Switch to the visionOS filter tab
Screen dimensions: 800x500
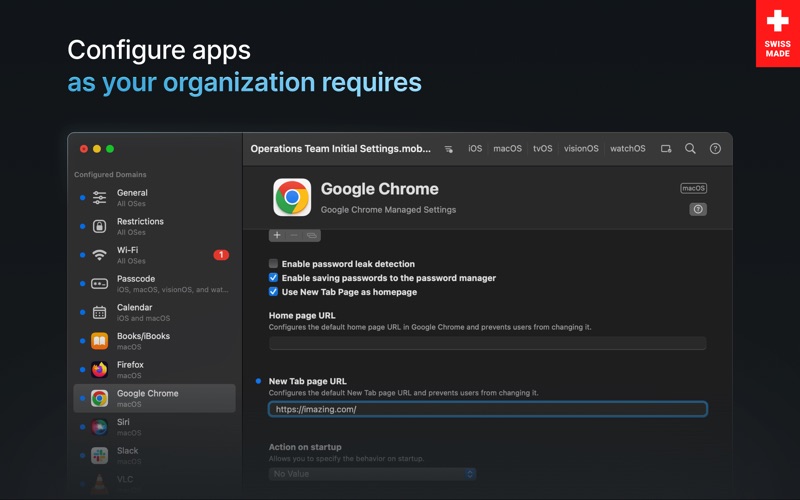[581, 148]
